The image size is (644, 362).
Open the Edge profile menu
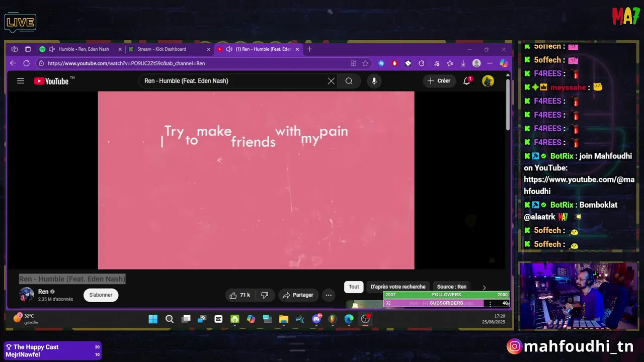pyautogui.click(x=476, y=63)
